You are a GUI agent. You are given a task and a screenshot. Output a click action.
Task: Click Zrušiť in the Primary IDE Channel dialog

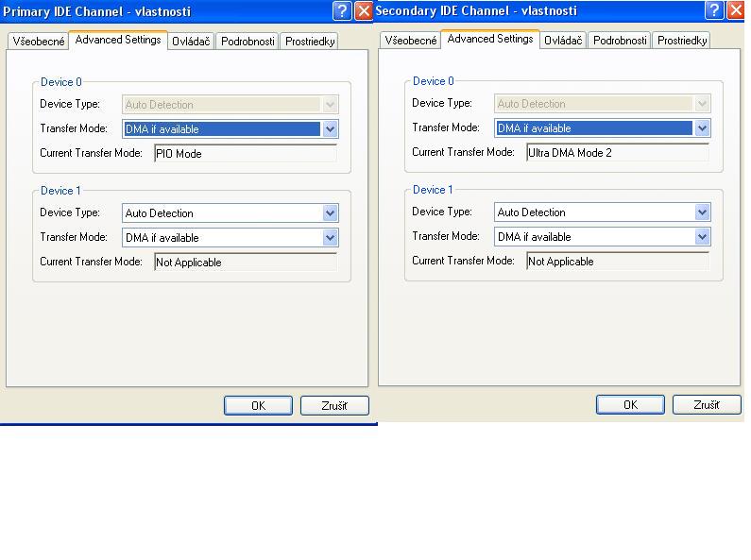click(x=334, y=405)
